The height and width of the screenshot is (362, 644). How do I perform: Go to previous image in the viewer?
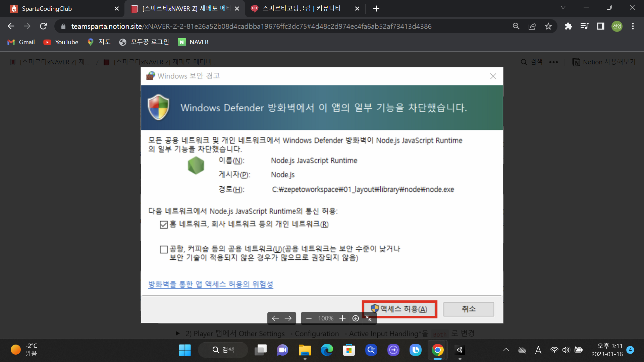(x=275, y=318)
